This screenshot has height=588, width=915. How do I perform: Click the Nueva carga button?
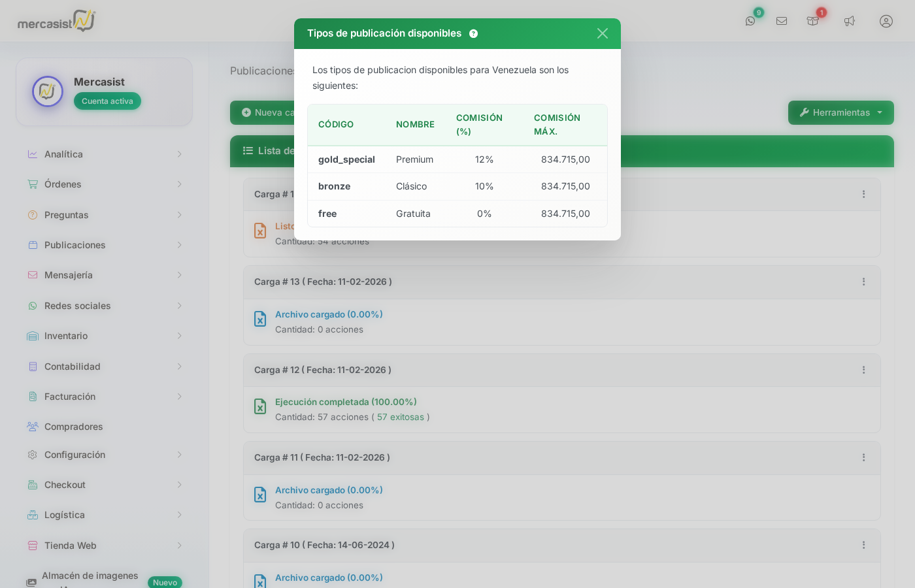(263, 112)
